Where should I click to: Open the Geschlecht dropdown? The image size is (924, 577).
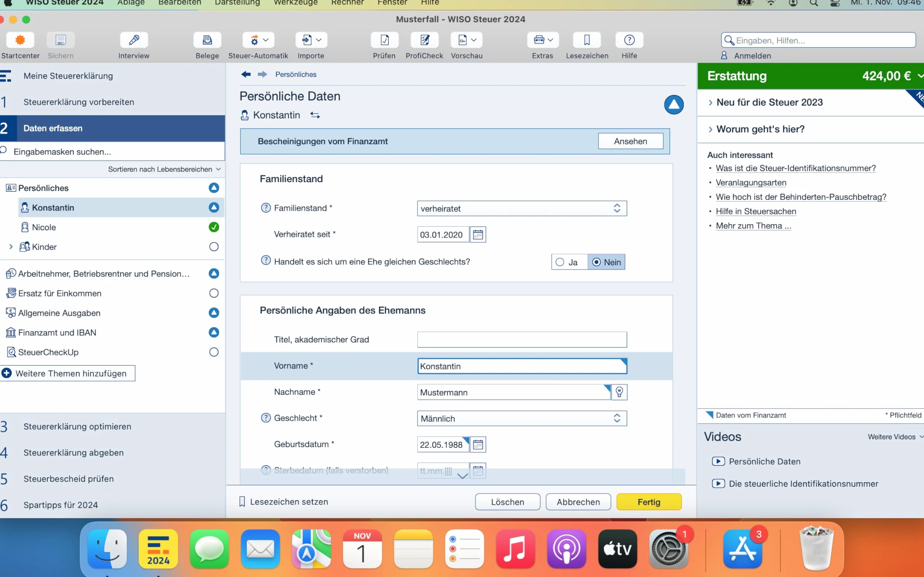tap(522, 418)
